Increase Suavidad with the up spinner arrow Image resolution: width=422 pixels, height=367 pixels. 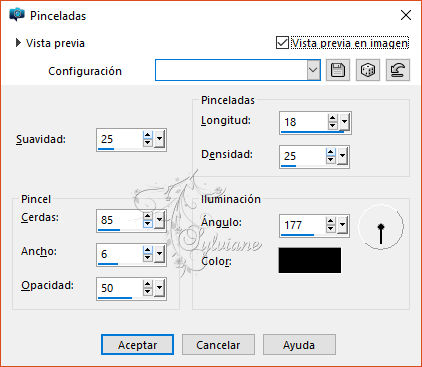[x=147, y=135]
